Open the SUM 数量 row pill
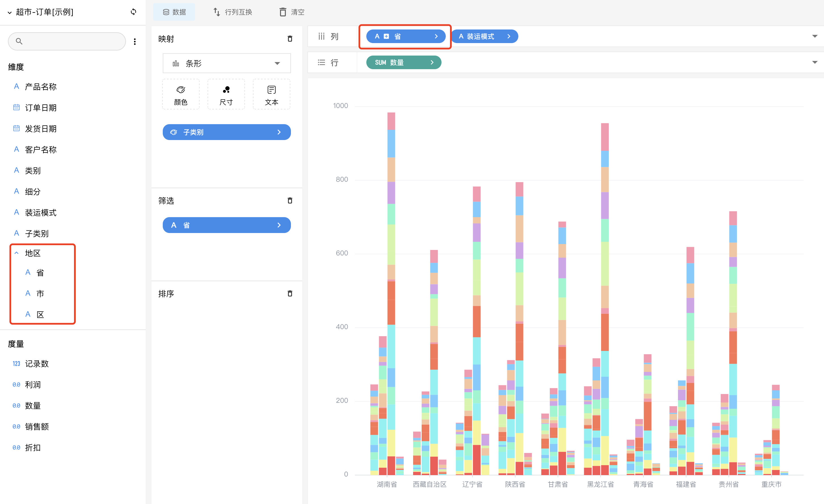The height and width of the screenshot is (504, 824). click(x=404, y=62)
